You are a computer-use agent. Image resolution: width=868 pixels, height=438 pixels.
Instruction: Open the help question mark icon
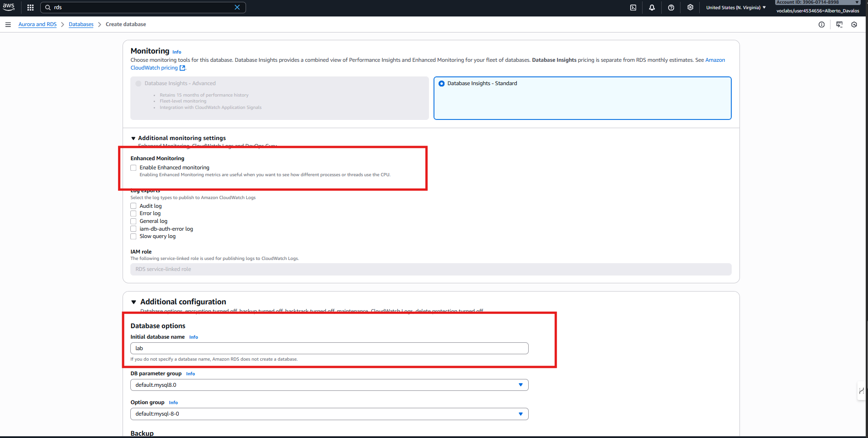(671, 7)
